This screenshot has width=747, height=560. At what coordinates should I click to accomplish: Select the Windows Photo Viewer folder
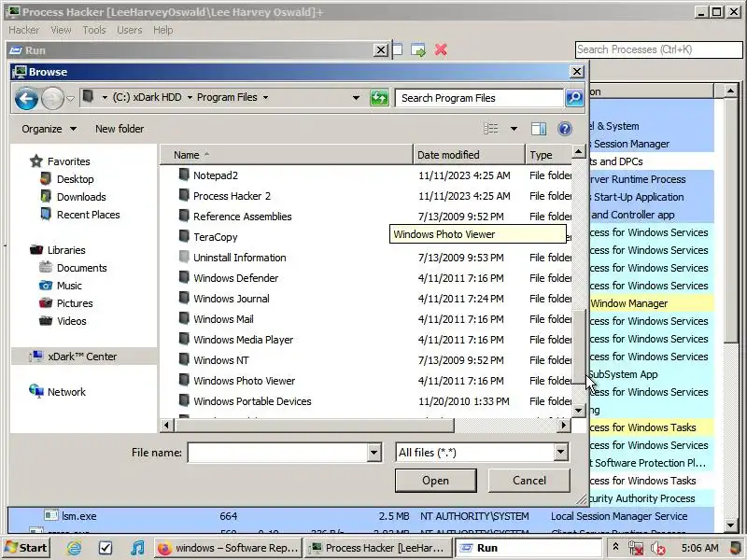(x=244, y=381)
